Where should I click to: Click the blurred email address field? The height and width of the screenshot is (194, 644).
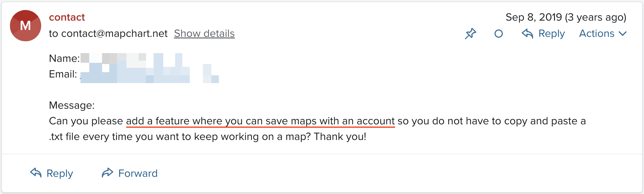click(150, 74)
